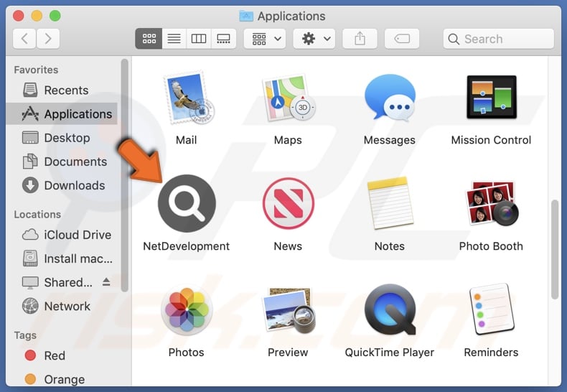
Task: Open Downloads in the sidebar
Action: (62, 185)
